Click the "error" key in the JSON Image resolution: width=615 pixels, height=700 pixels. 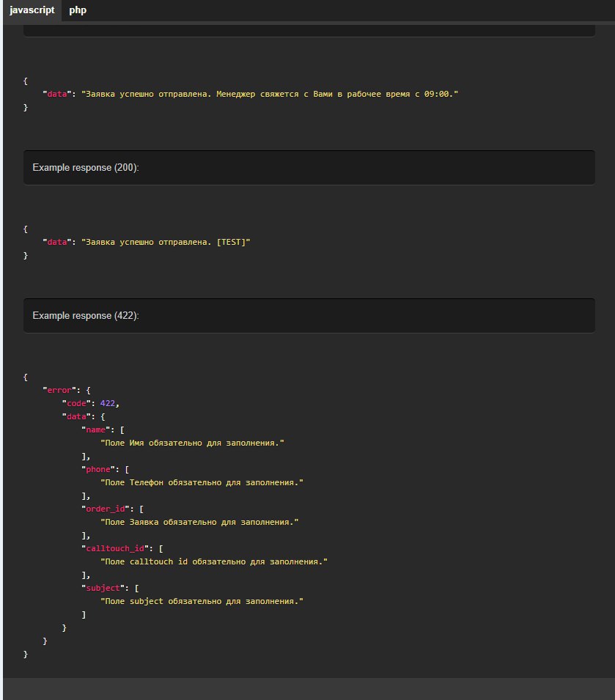click(x=59, y=390)
